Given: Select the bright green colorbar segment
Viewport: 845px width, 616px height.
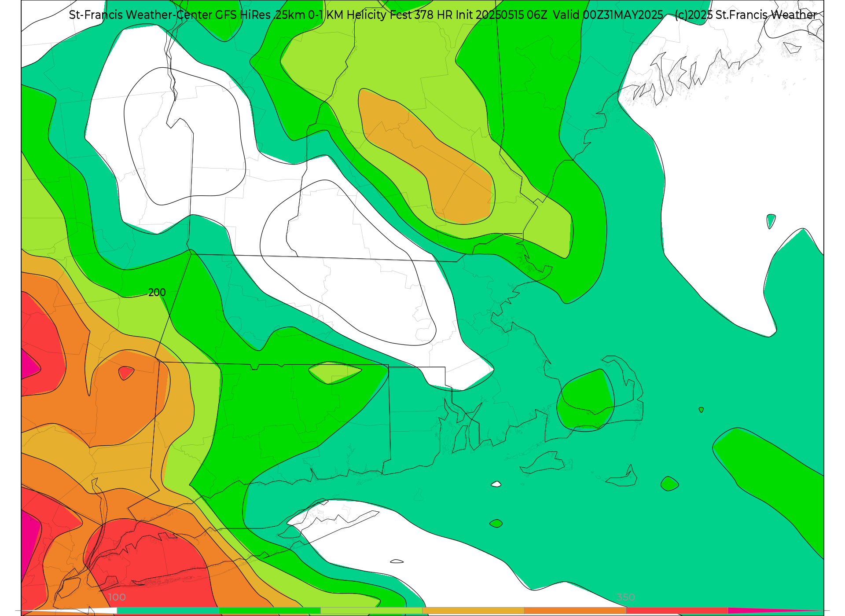Looking at the screenshot, I should click(270, 611).
